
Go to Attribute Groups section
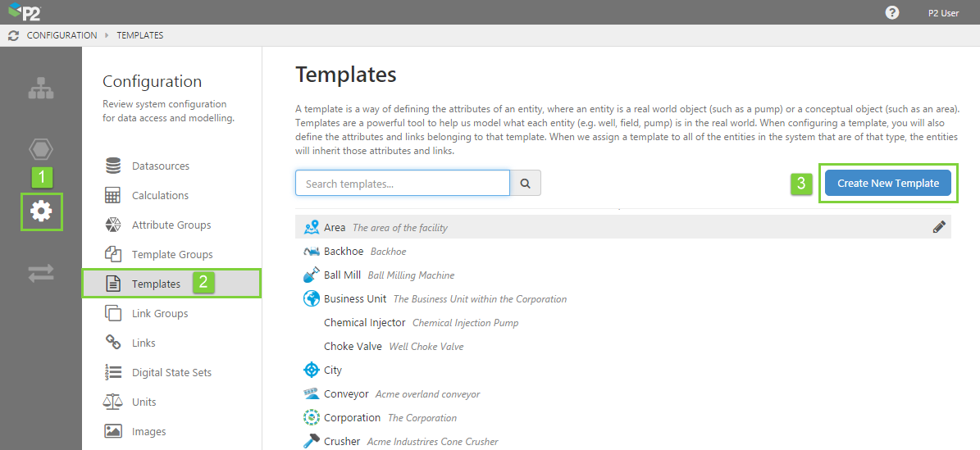[171, 225]
